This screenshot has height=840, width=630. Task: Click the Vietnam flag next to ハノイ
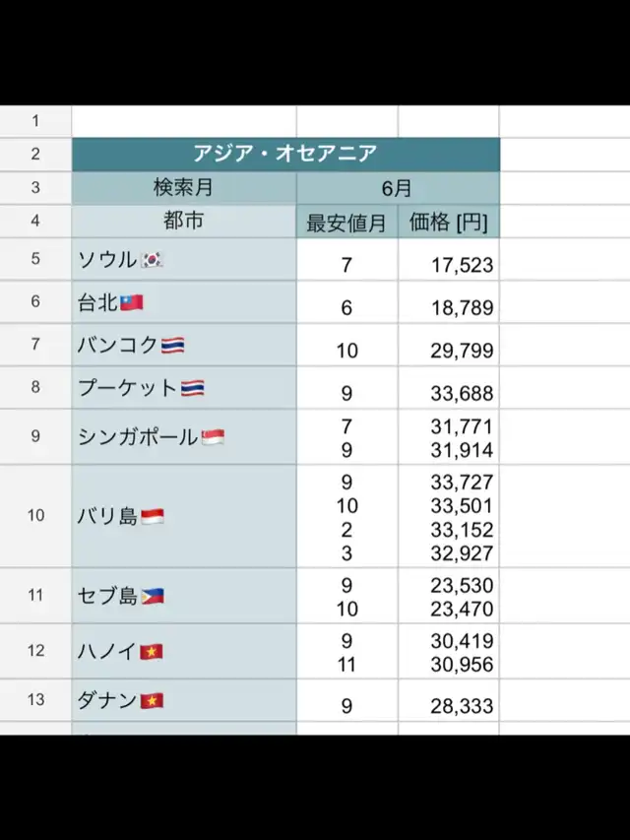152,652
